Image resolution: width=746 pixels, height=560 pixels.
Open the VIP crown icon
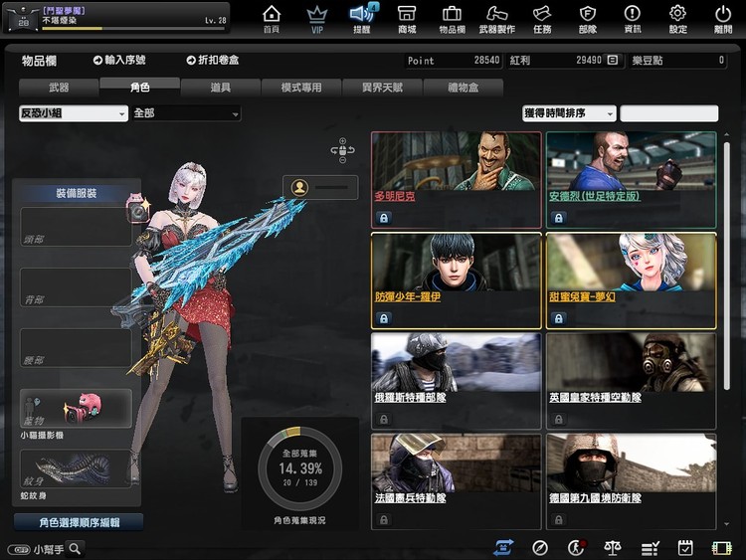click(316, 19)
